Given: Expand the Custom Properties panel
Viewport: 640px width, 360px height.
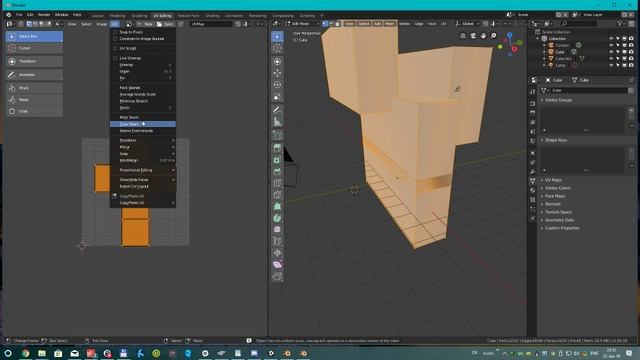Looking at the screenshot, I should [561, 228].
